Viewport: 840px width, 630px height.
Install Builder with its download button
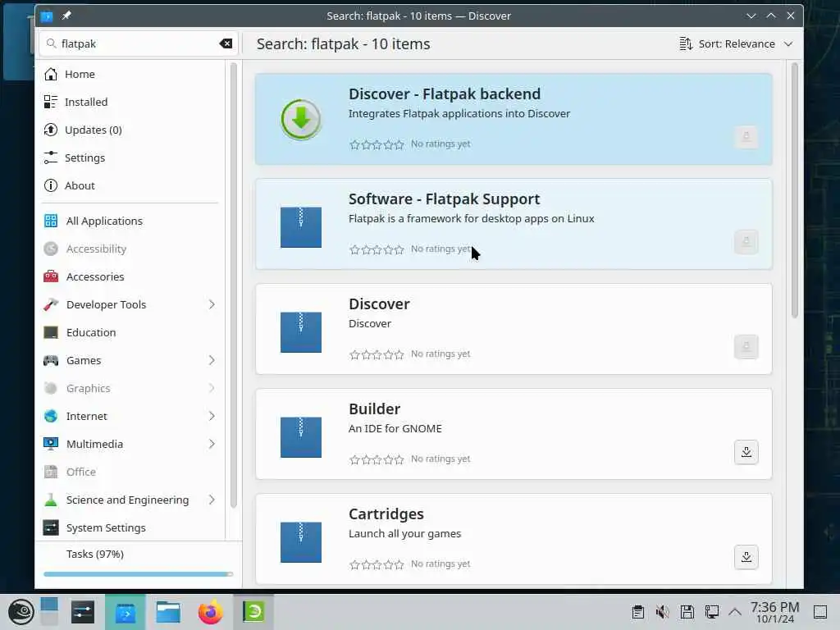[x=746, y=452]
